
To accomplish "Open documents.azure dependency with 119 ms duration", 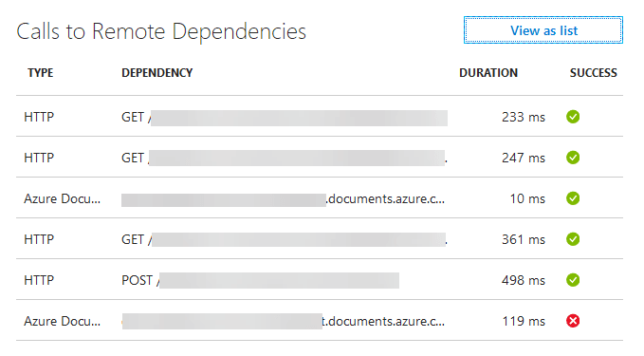I will click(x=283, y=322).
